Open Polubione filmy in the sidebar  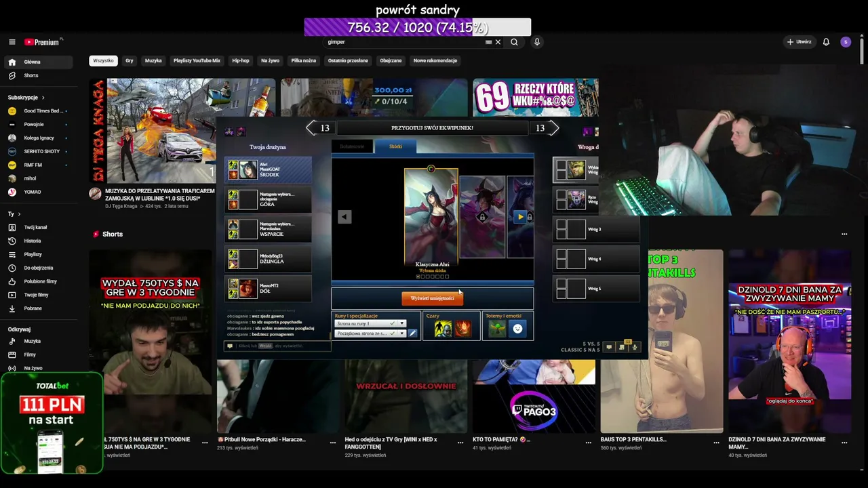tap(38, 282)
